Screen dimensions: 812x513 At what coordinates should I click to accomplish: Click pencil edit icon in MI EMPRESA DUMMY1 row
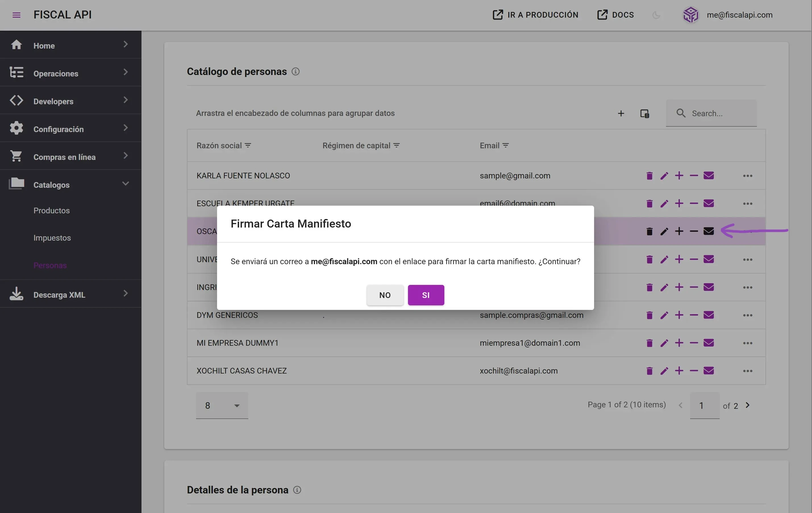(664, 343)
